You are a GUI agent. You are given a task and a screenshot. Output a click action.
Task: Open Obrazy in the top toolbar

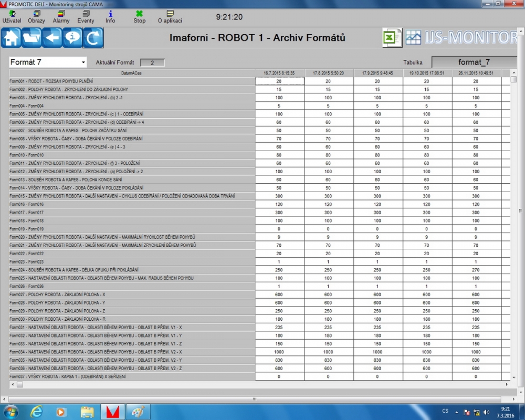click(36, 17)
